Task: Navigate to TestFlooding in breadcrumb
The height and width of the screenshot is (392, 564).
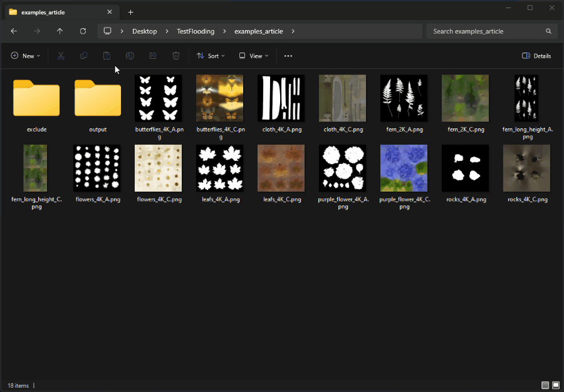Action: (196, 31)
